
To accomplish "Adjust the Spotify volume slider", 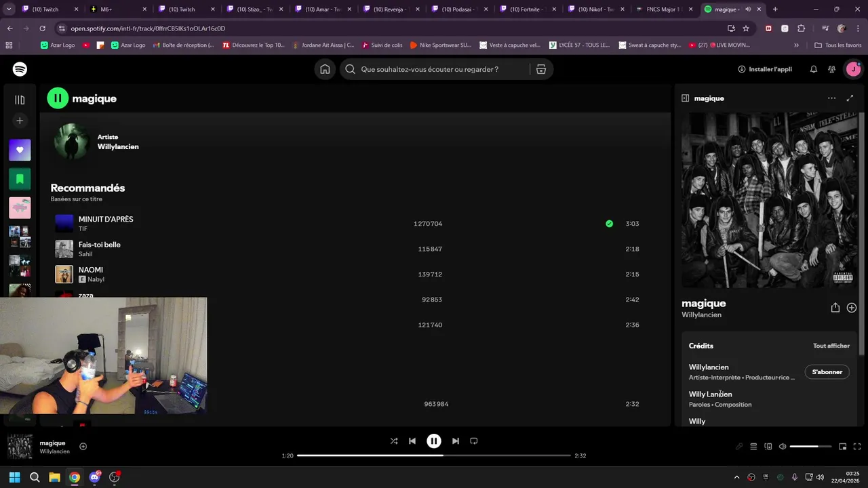I will point(810,447).
